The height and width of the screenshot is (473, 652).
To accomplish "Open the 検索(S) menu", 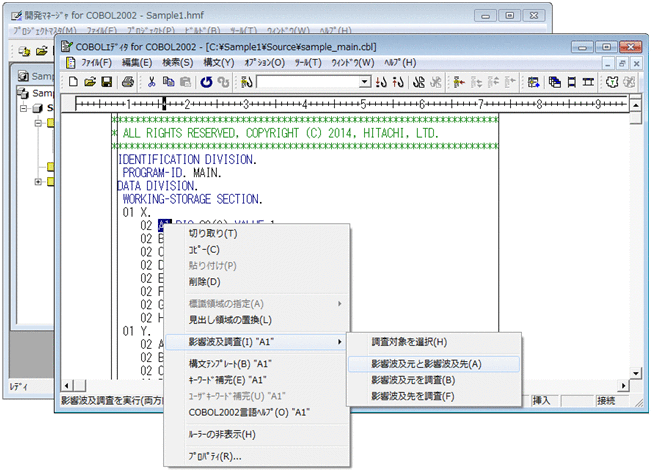I will (178, 63).
